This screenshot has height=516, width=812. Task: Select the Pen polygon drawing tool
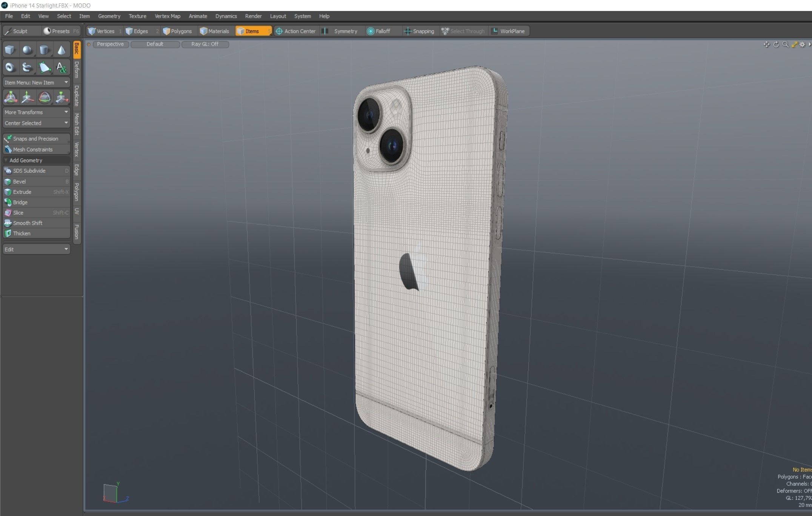pos(44,68)
